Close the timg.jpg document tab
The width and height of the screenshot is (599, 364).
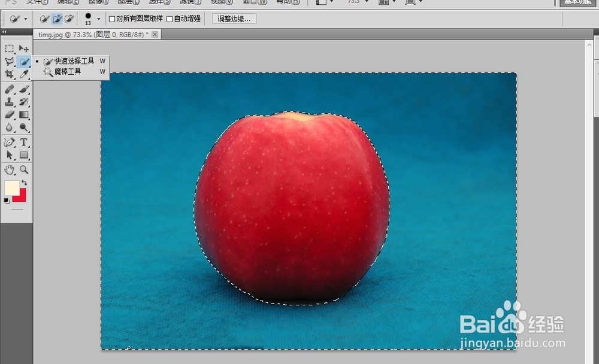pyautogui.click(x=155, y=34)
